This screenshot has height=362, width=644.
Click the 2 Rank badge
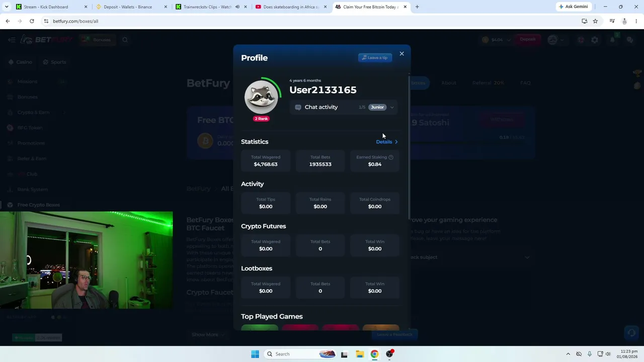pyautogui.click(x=261, y=119)
